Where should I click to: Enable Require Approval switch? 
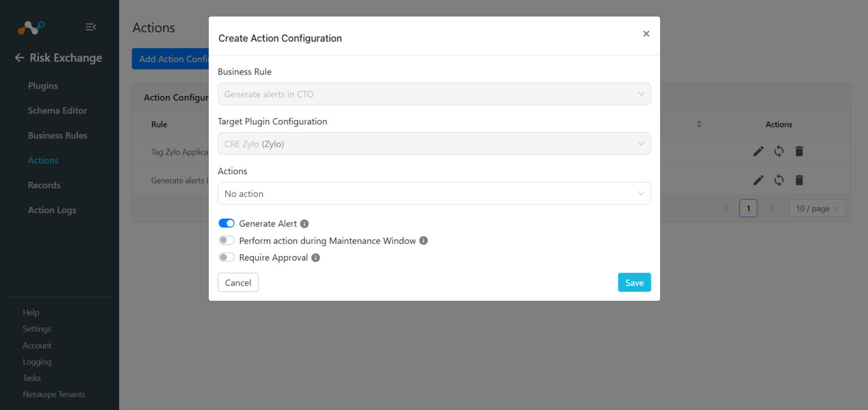point(226,258)
